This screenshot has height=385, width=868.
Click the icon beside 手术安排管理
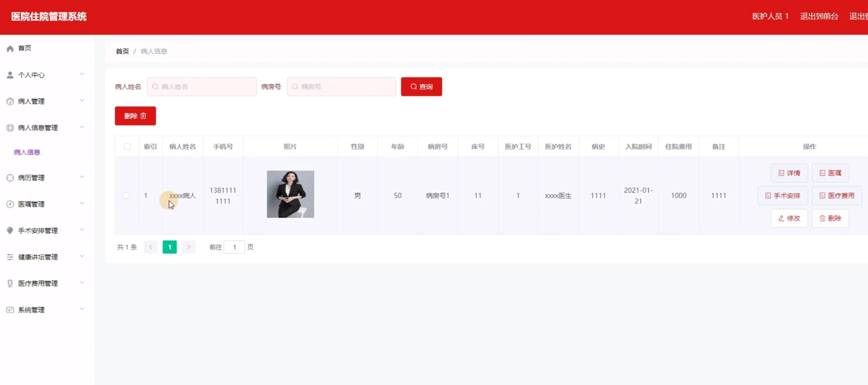[10, 231]
